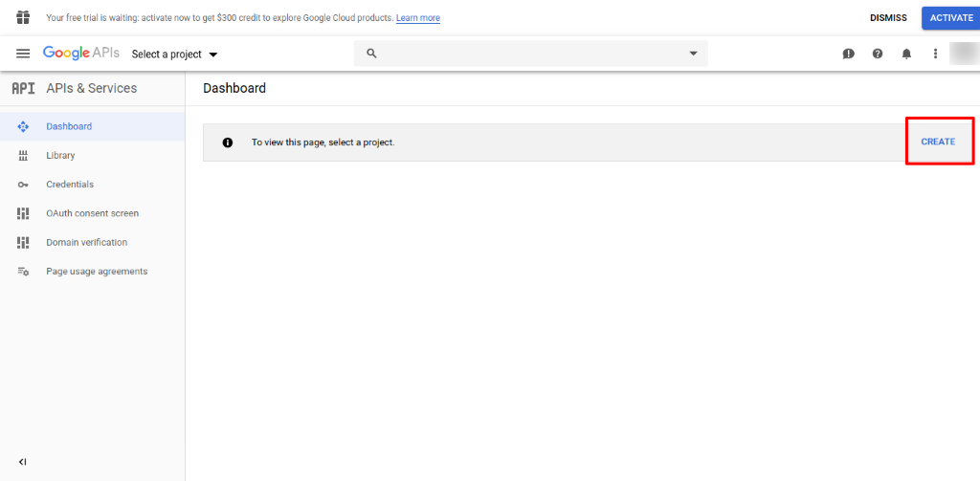Dismiss the free trial banner

tap(888, 17)
